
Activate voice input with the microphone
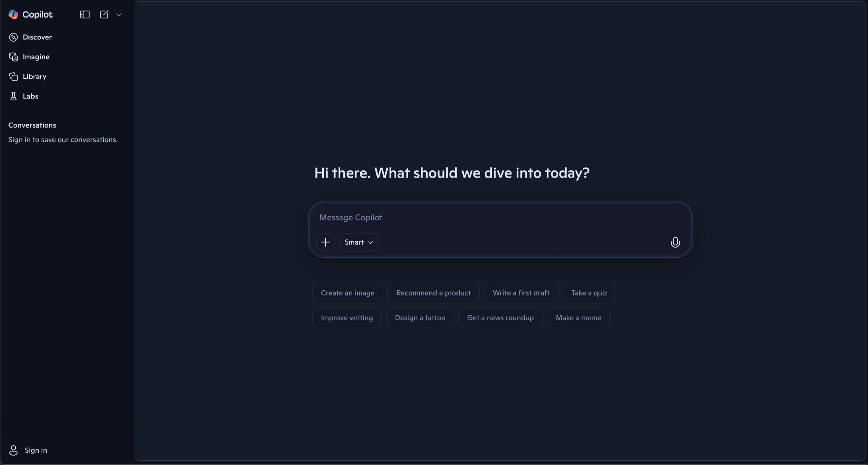click(x=674, y=242)
